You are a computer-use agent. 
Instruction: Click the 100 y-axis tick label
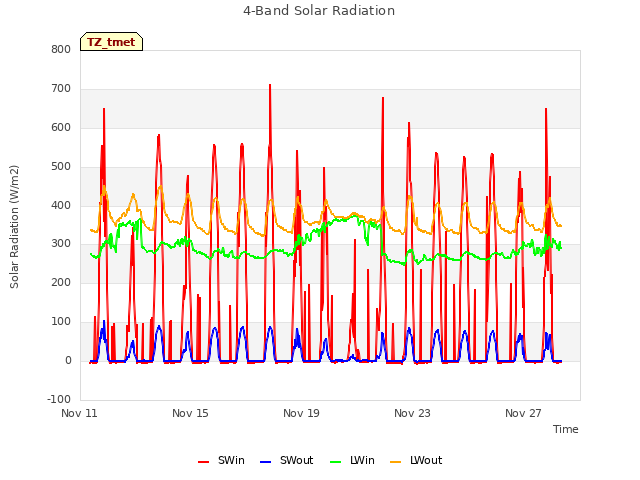(x=61, y=322)
